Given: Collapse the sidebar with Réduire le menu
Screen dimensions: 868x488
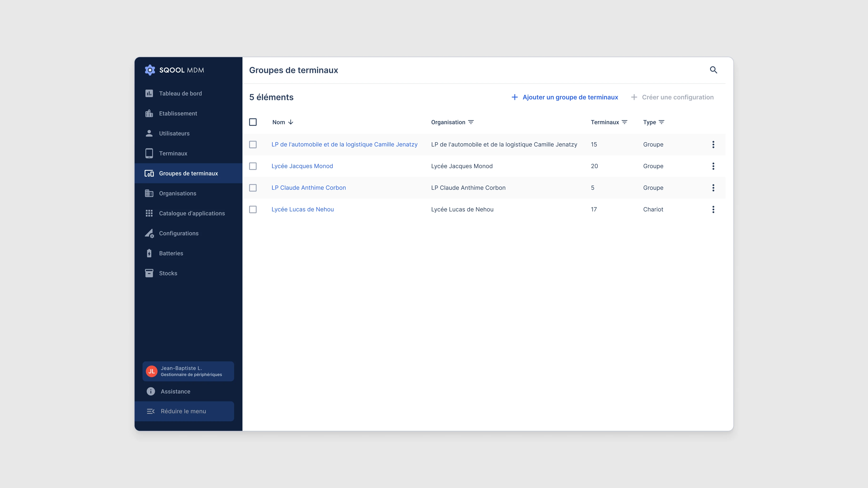Looking at the screenshot, I should coord(183,411).
